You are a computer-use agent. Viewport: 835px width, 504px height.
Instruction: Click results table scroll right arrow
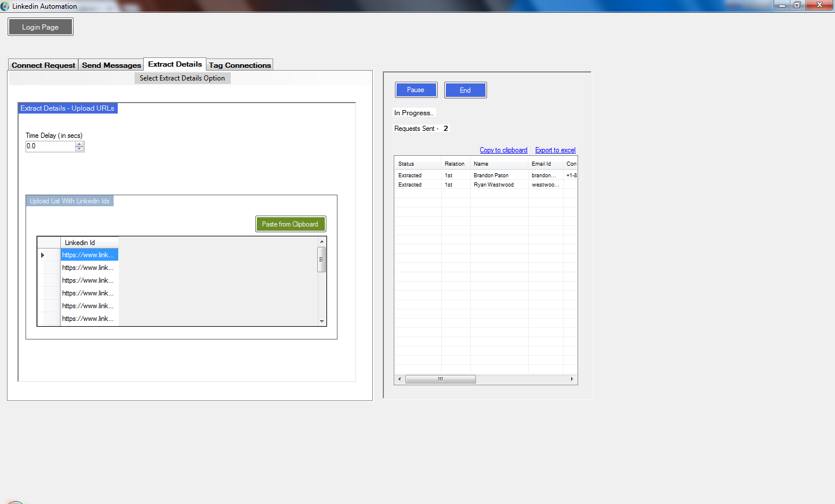(572, 379)
